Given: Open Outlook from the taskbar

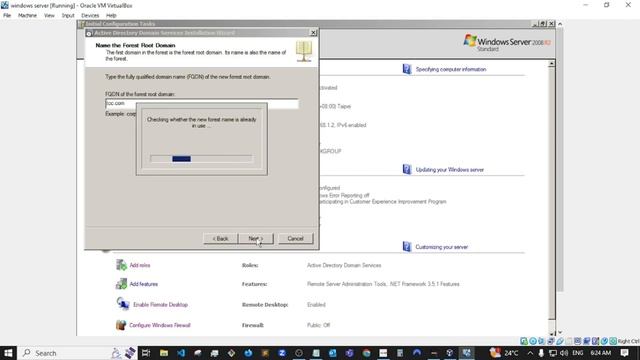Looking at the screenshot, I should [x=333, y=353].
